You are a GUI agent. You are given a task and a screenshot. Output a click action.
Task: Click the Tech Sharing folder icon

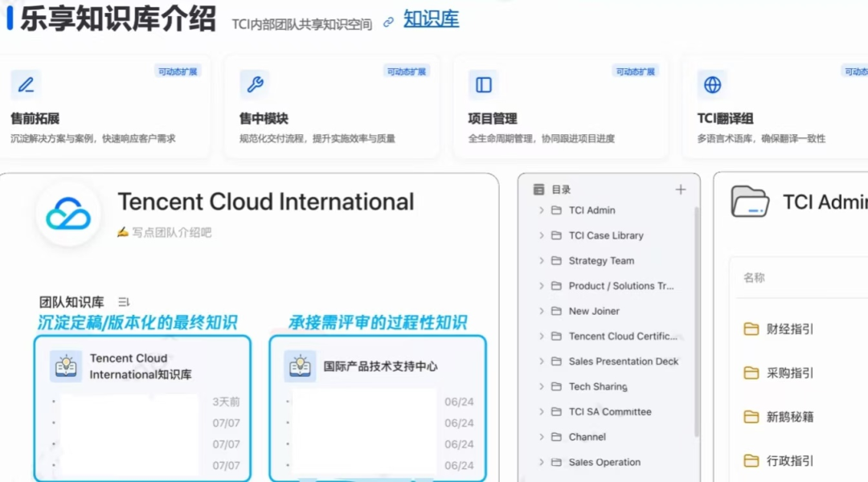tap(556, 386)
